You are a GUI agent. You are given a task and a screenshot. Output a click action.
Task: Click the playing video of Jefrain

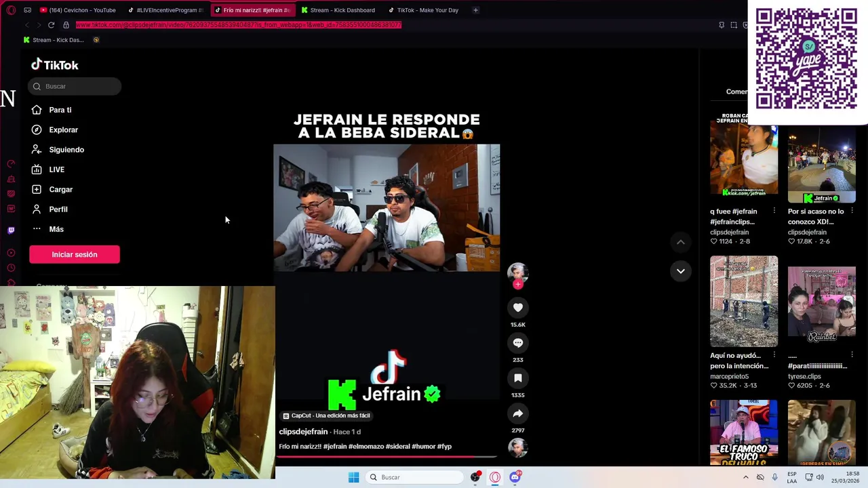(387, 207)
